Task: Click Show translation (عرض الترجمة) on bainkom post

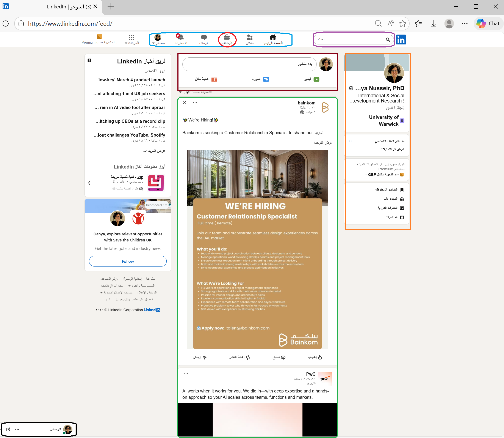Action: tap(323, 142)
